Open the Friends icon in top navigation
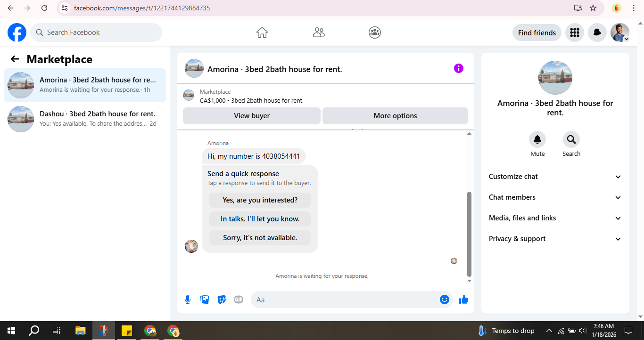 click(319, 32)
